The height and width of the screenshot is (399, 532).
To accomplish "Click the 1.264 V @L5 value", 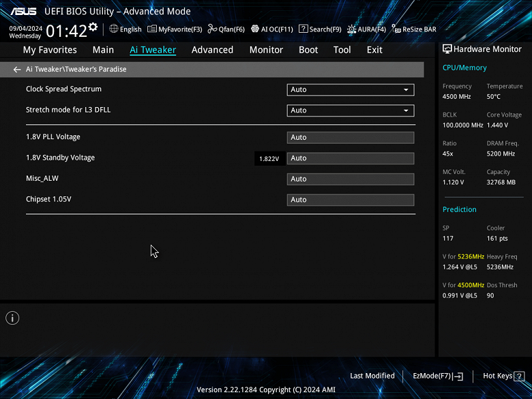I will [x=460, y=267].
